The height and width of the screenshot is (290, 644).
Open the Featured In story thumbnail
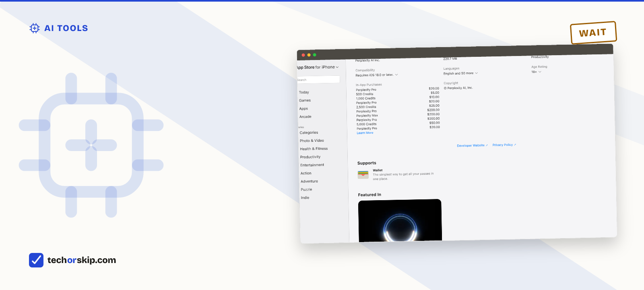[x=400, y=220]
